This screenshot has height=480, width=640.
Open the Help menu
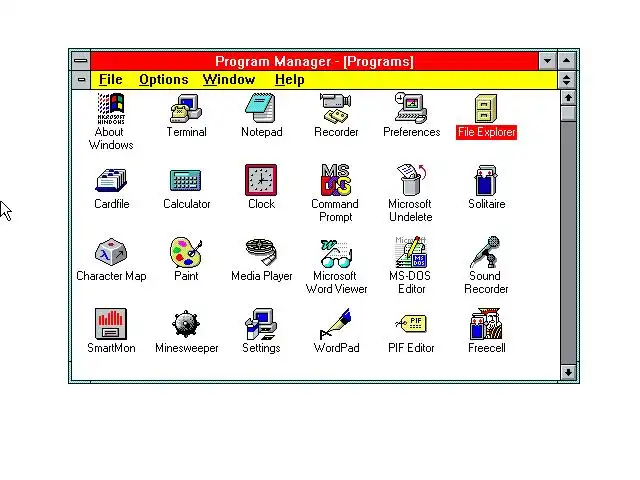coord(289,80)
